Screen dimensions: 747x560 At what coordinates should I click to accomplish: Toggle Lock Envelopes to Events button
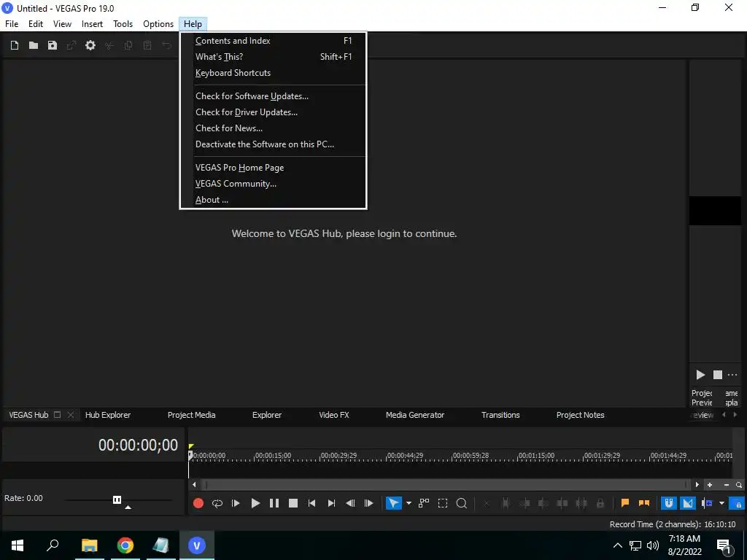737,503
